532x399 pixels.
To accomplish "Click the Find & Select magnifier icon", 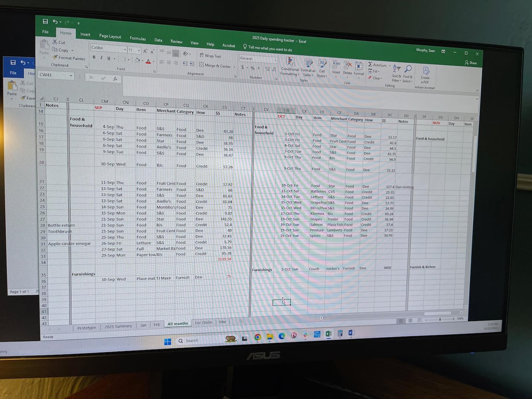I will coord(408,70).
